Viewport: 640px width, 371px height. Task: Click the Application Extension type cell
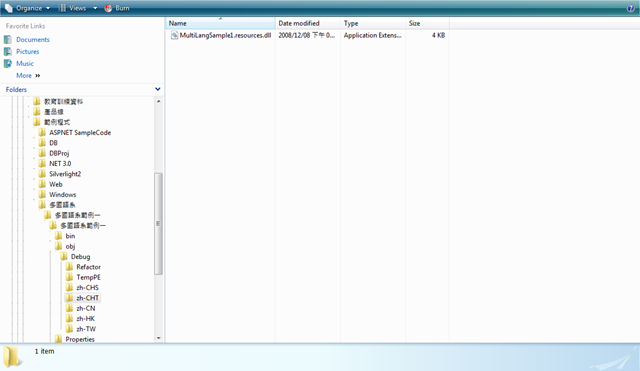(372, 35)
